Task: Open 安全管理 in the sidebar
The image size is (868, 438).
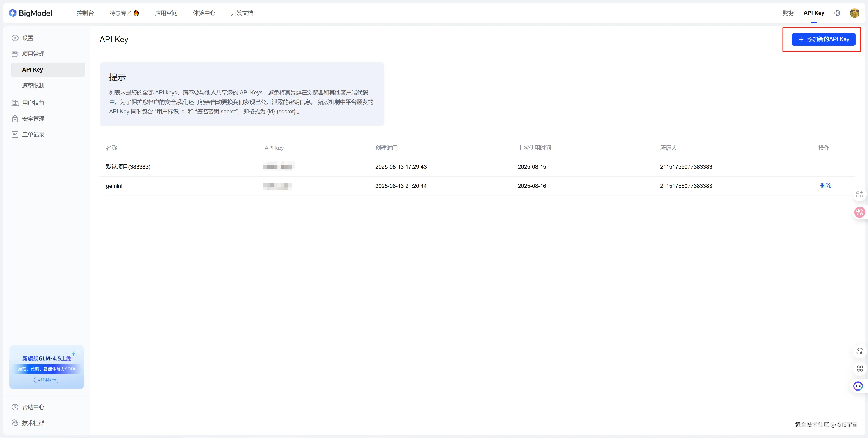Action: pyautogui.click(x=33, y=119)
